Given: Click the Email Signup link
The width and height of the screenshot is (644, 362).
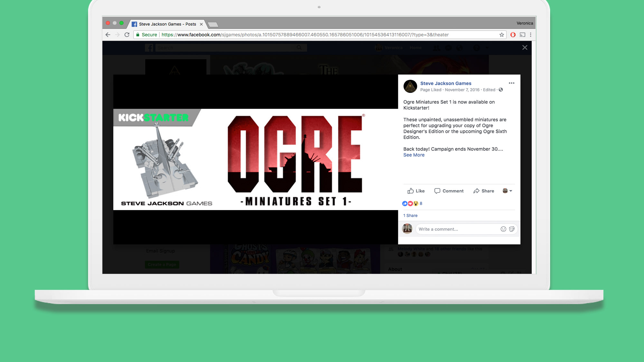Looking at the screenshot, I should pos(160,251).
